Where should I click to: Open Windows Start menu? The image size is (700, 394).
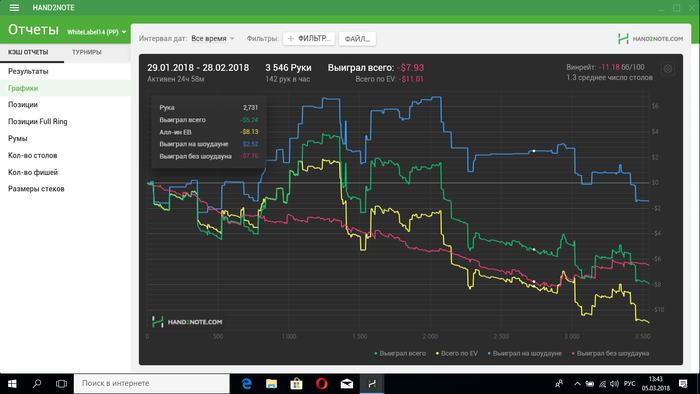[12, 384]
